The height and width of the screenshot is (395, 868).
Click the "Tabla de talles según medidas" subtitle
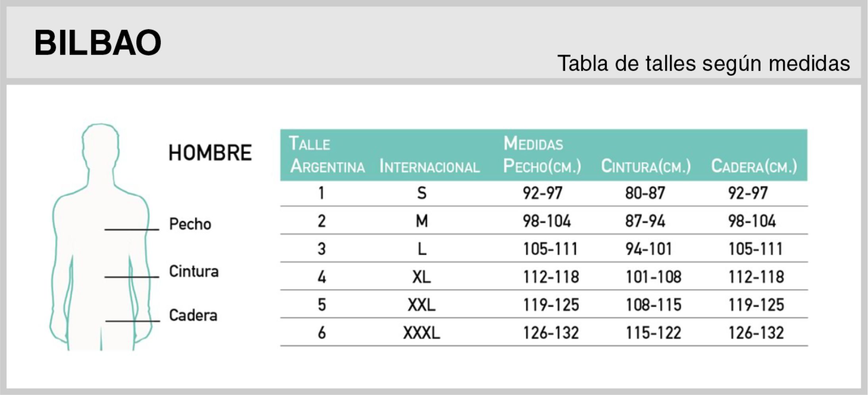pos(703,64)
